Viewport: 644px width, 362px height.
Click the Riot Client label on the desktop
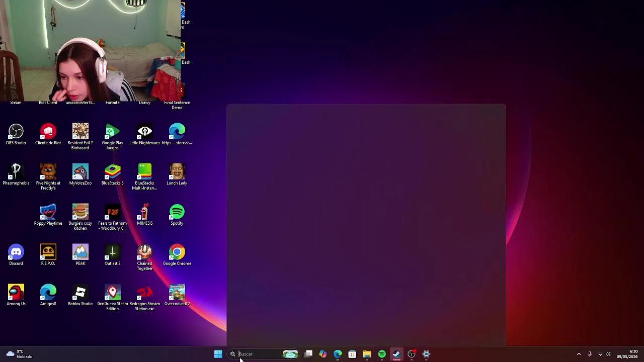click(x=48, y=103)
